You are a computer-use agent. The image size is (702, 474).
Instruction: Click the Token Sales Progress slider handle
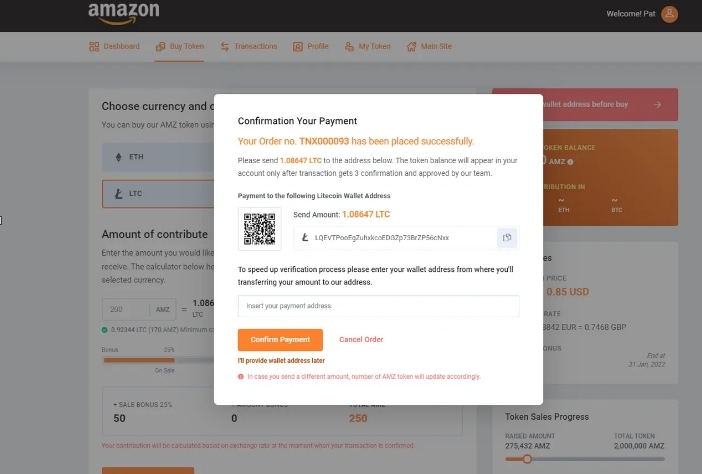pyautogui.click(x=527, y=459)
